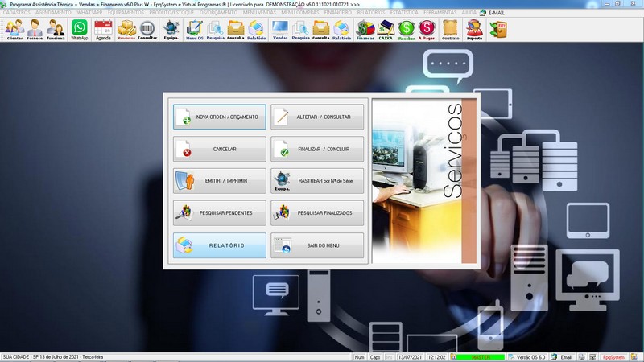Open the Clientes toolbar icon
The width and height of the screenshot is (644, 362).
(x=14, y=30)
